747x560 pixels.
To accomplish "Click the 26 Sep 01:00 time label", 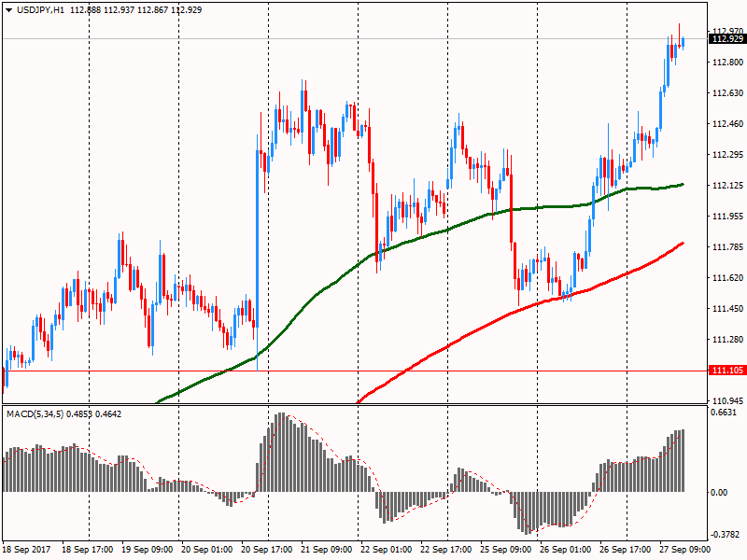I will [x=566, y=550].
